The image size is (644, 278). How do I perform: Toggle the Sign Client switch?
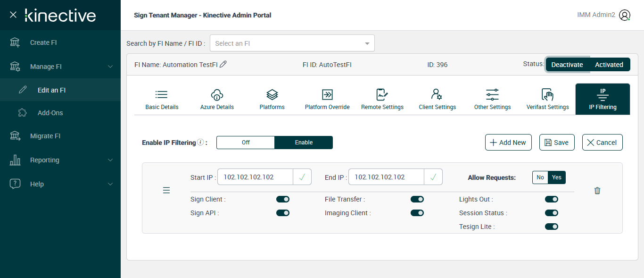pos(283,199)
